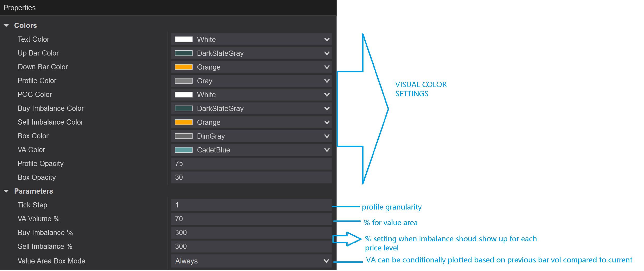
Task: Open the Value Area Box Mode dropdown
Action: (326, 261)
